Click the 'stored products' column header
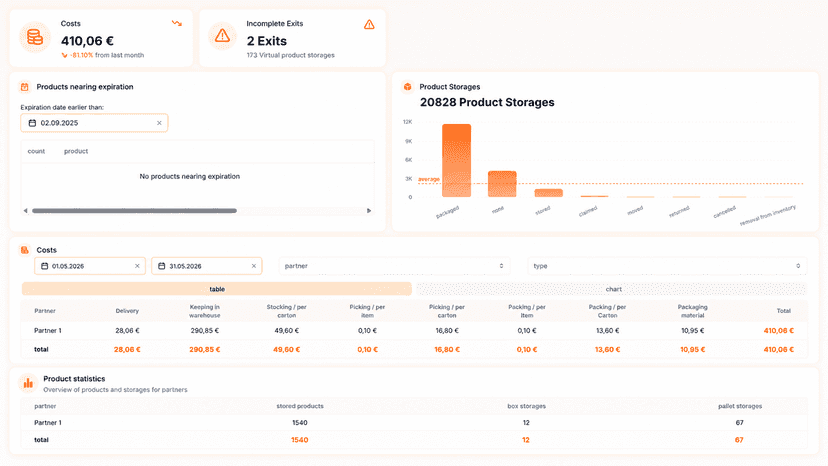The width and height of the screenshot is (828, 466). pos(300,406)
